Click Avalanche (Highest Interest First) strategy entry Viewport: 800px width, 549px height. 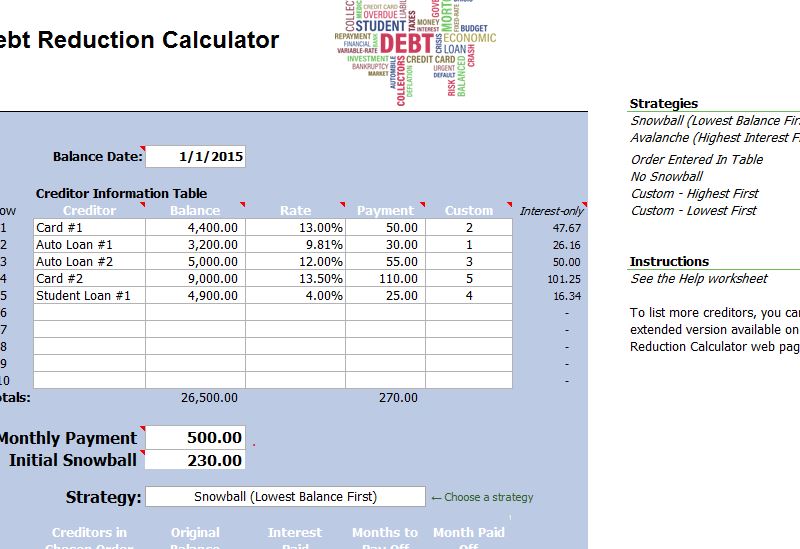tap(715, 138)
